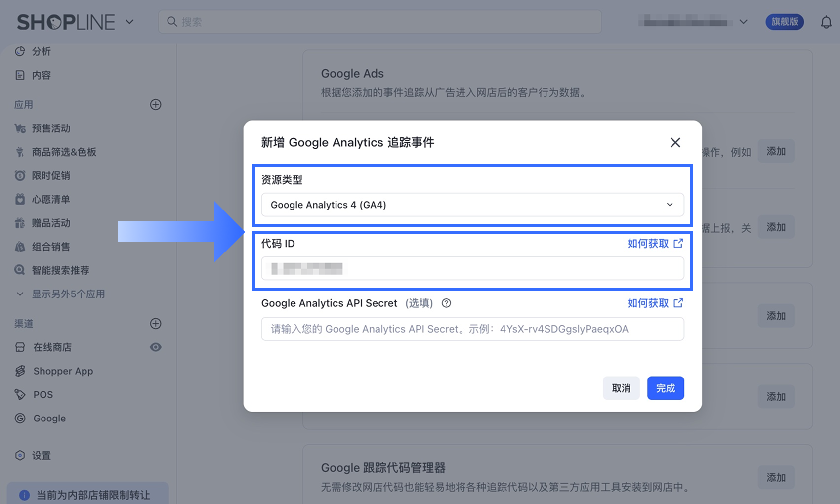Click the 当前为内部店铺限制转让 notice

(x=88, y=494)
